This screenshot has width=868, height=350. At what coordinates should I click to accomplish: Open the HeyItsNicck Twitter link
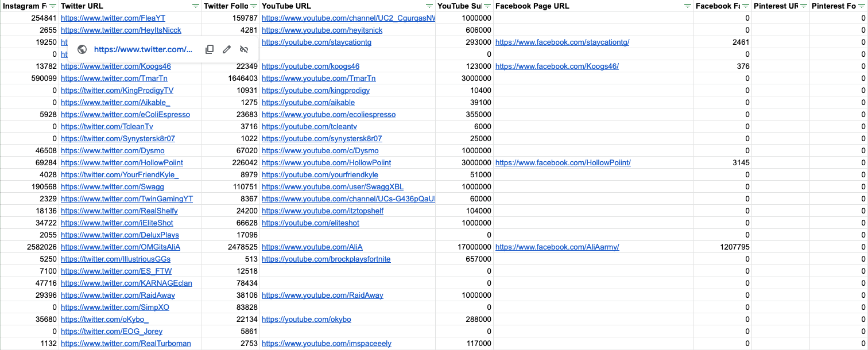tap(121, 30)
